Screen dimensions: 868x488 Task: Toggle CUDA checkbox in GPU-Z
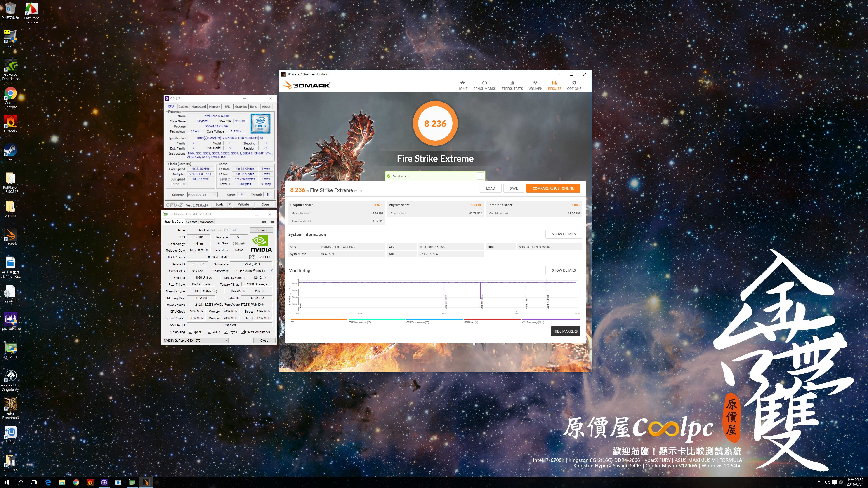[209, 332]
